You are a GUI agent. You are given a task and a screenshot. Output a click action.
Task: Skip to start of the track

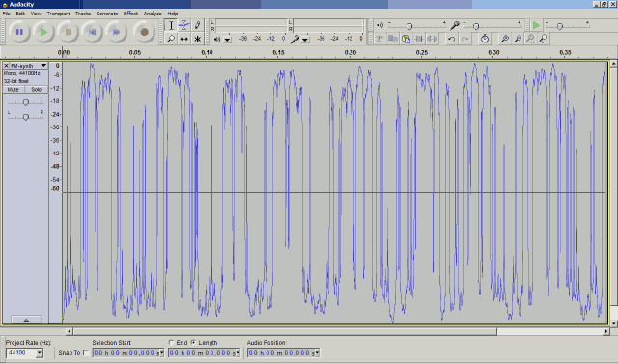[93, 32]
